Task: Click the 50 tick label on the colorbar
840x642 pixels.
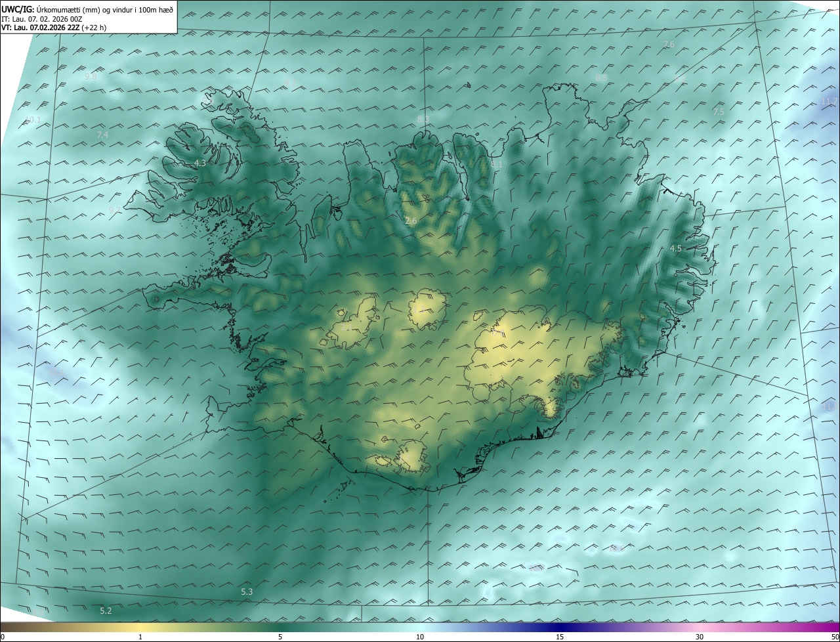Action: coord(835,637)
